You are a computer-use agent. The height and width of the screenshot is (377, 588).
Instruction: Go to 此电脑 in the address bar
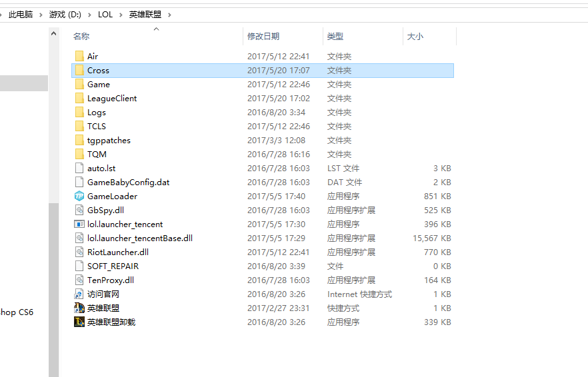[x=21, y=15]
